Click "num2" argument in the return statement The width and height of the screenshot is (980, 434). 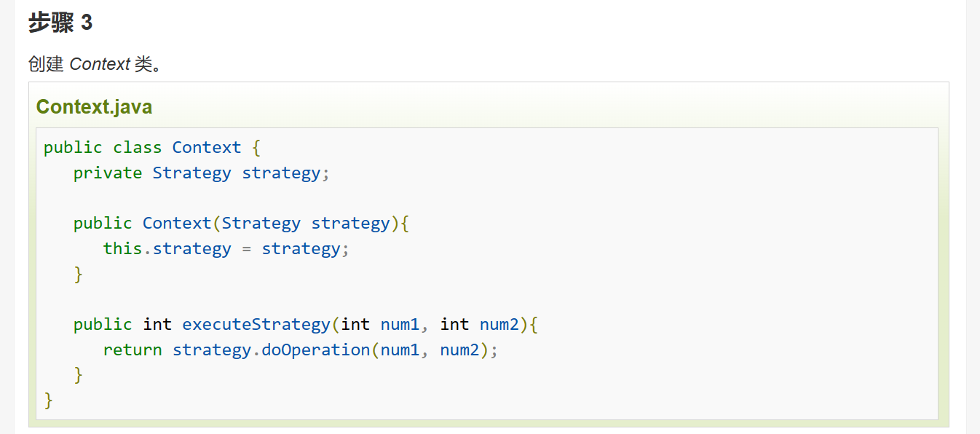pos(459,350)
